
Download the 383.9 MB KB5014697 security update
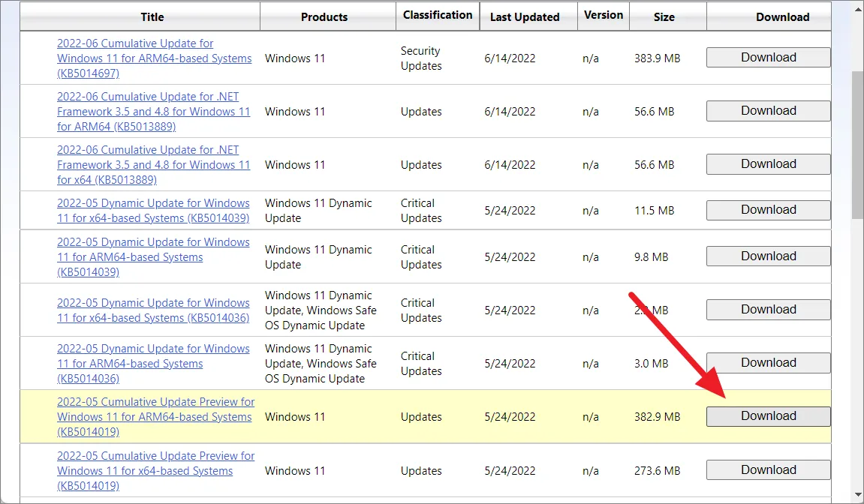768,58
